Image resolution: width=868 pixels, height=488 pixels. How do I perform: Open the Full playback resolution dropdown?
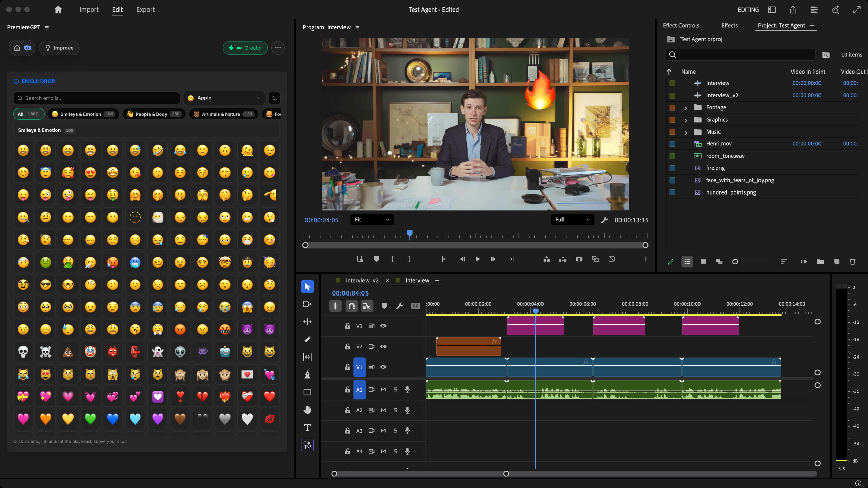[573, 220]
